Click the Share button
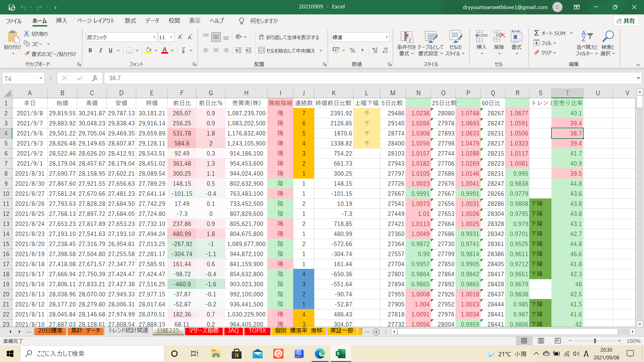This screenshot has width=644, height=362. point(626,21)
